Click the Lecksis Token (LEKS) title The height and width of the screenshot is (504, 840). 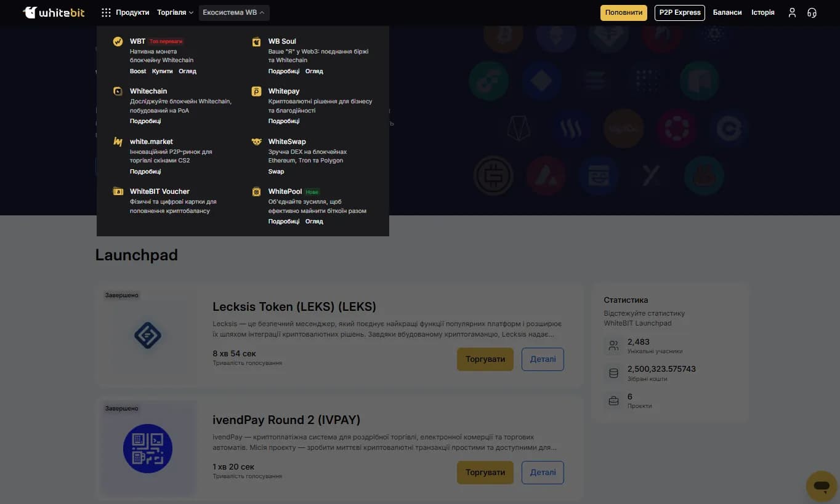[x=294, y=306]
